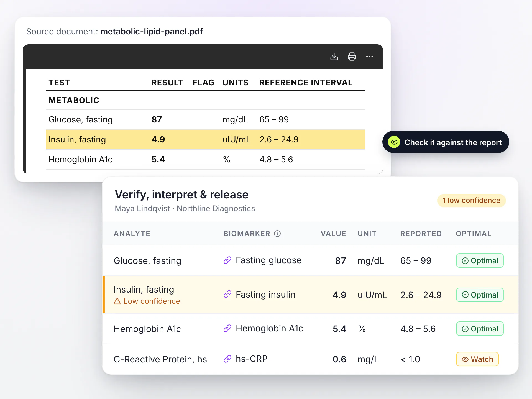Click the link icon beside Fasting insulin
532x399 pixels.
point(227,294)
